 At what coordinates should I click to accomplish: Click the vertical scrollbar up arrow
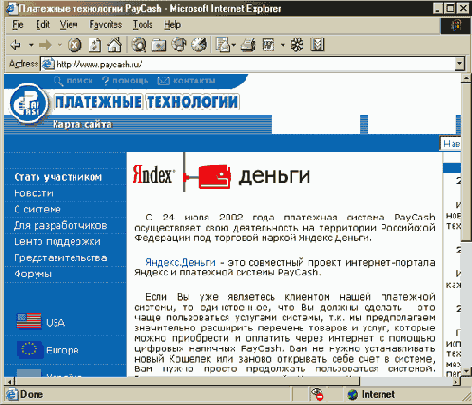[x=466, y=78]
